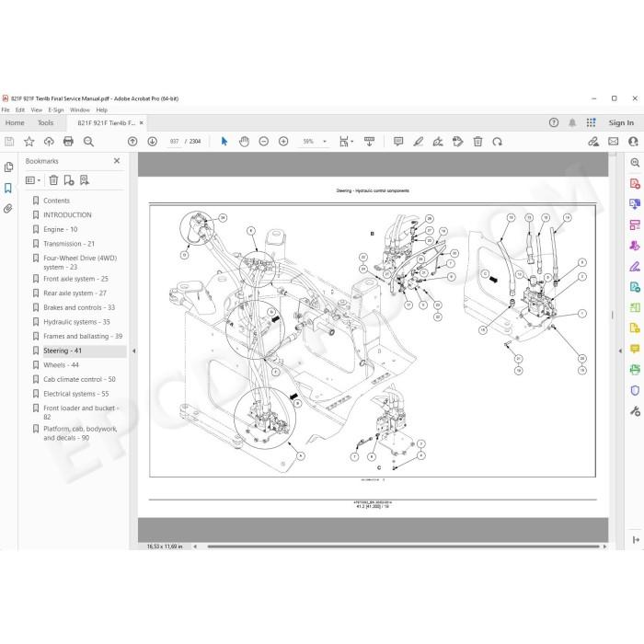Open bookmark options dropdown menu
Image resolution: width=644 pixels, height=644 pixels.
[x=33, y=180]
